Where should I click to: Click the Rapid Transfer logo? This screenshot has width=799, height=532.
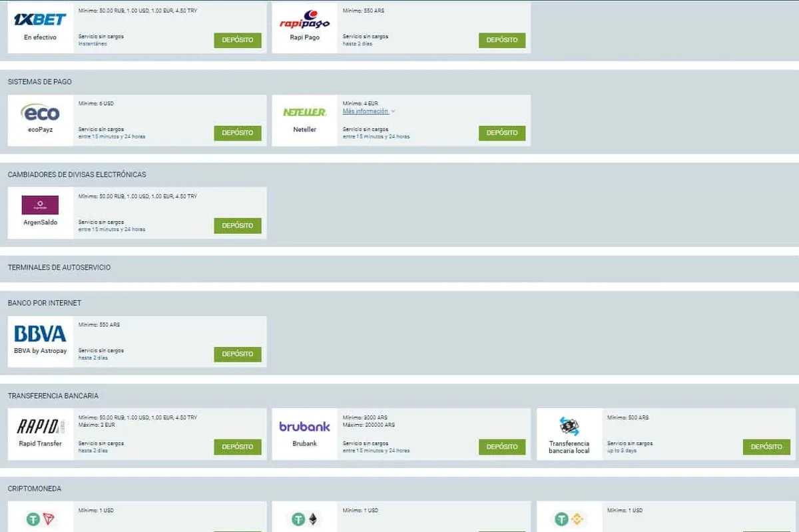point(40,426)
